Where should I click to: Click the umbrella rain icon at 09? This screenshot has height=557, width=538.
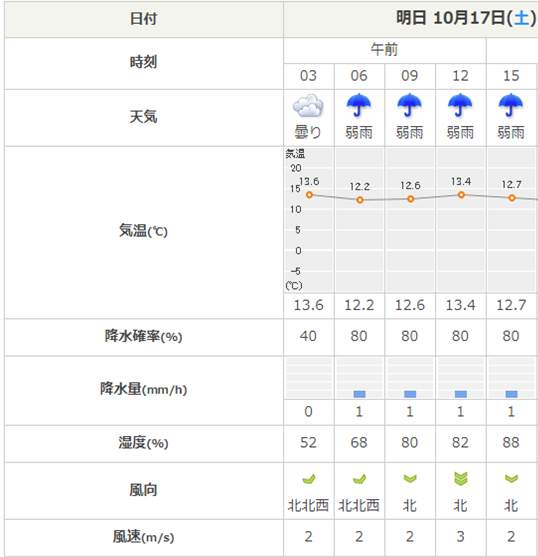(409, 105)
